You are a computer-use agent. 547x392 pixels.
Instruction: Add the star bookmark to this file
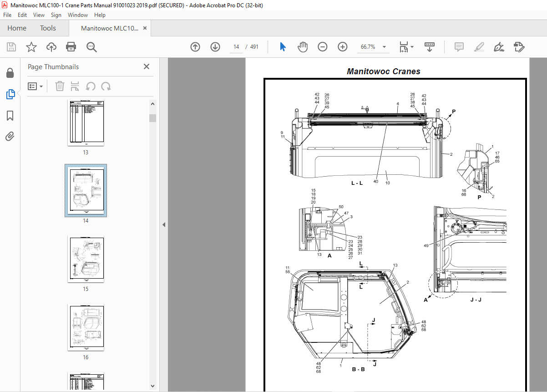(31, 47)
